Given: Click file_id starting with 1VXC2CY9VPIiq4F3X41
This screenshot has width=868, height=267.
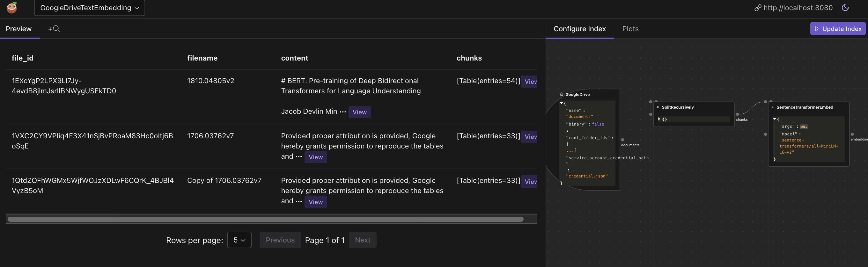Looking at the screenshot, I should [x=92, y=141].
